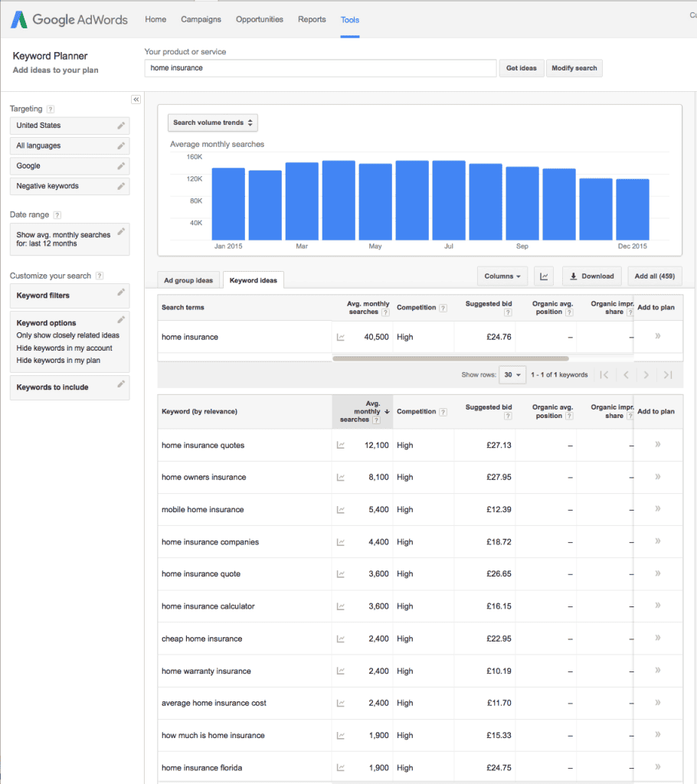
Task: Click the £26.65 suggested bid value
Action: [x=499, y=574]
